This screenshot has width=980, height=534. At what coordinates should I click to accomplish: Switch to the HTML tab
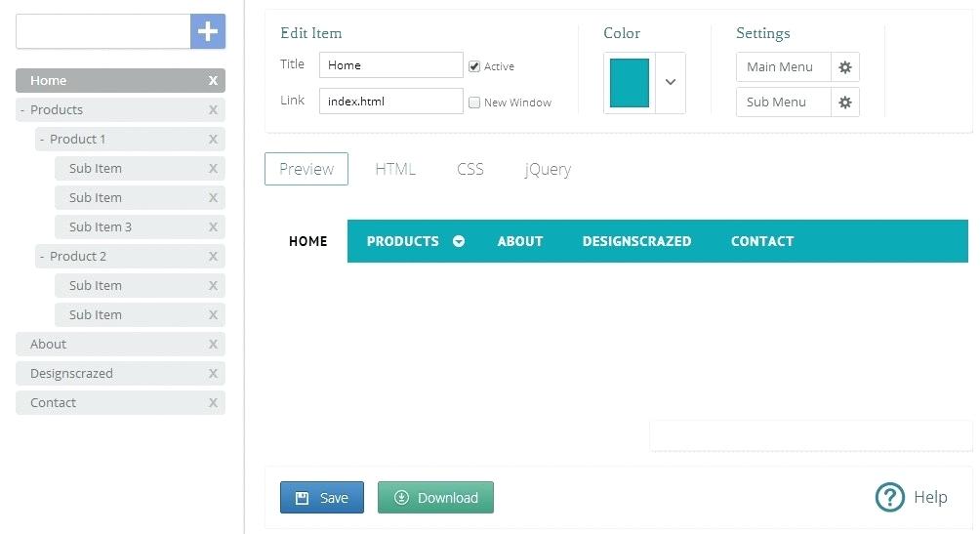point(395,169)
